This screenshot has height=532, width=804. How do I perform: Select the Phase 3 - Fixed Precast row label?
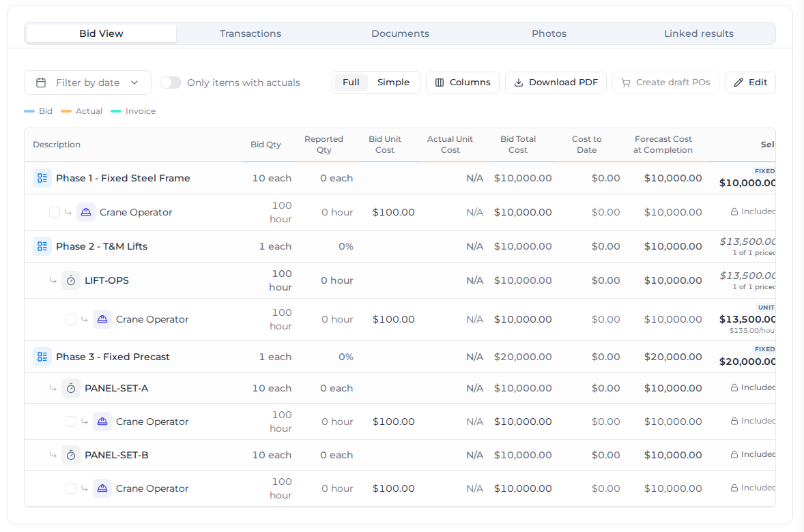tap(113, 357)
